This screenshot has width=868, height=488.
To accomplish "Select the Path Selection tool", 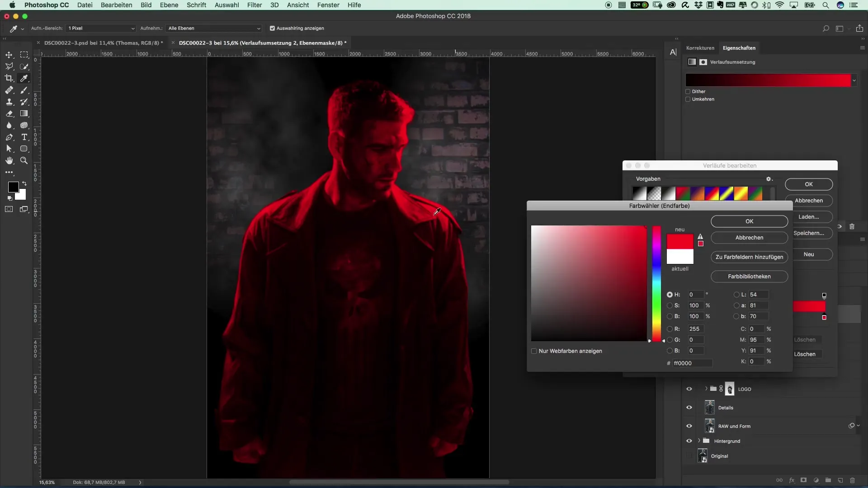I will [x=9, y=149].
